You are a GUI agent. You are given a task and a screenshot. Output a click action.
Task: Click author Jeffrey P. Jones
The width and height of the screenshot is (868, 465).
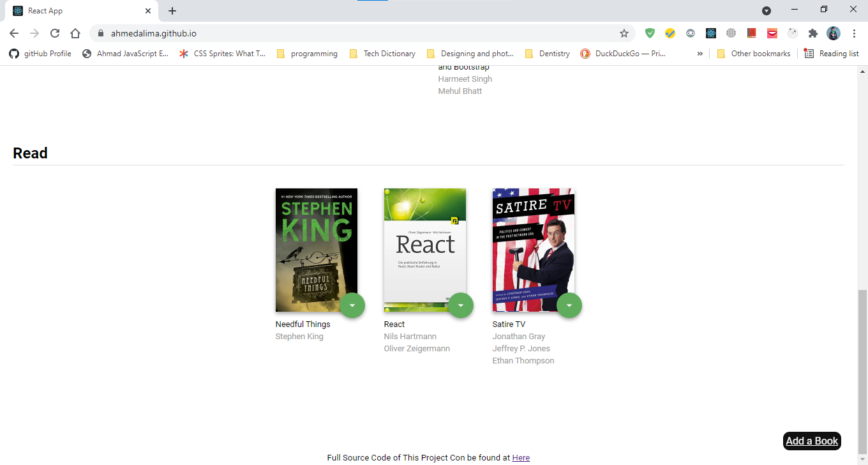tap(521, 348)
